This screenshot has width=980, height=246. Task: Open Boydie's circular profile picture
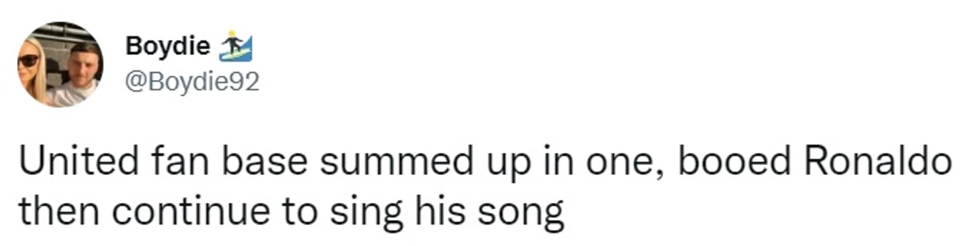pos(60,64)
